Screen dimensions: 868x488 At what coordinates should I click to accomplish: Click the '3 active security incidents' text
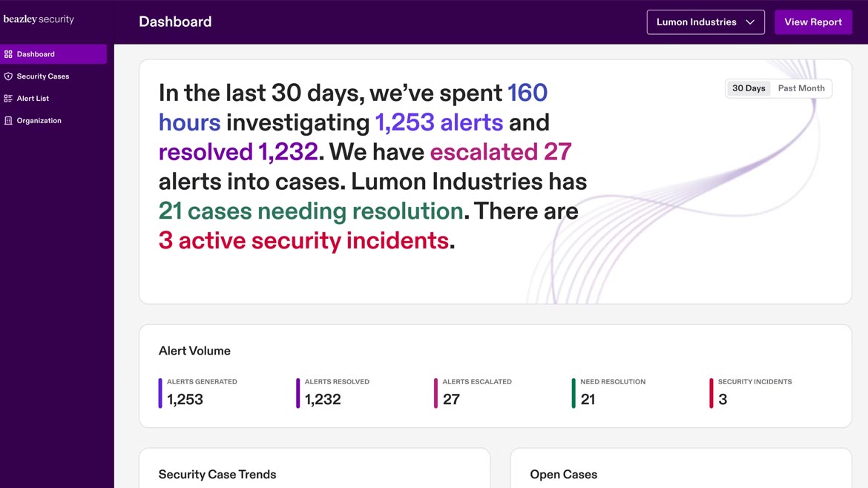point(303,241)
